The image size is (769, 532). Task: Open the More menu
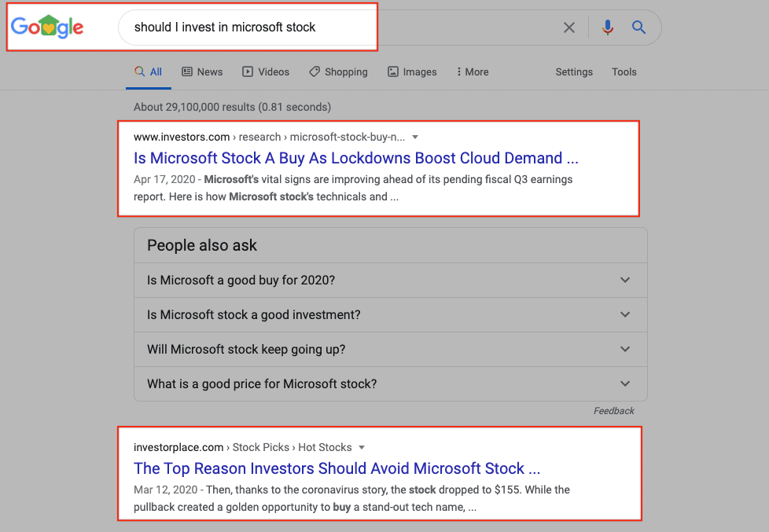click(473, 72)
